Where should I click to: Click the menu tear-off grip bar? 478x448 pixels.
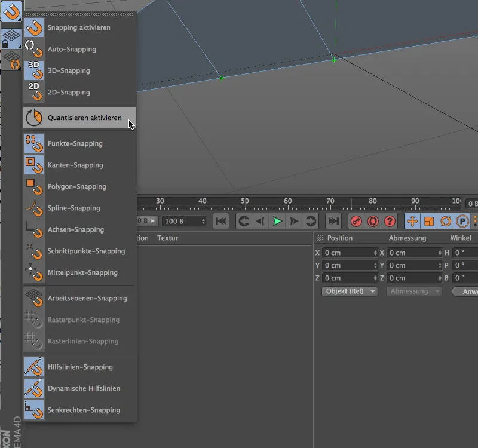click(79, 14)
